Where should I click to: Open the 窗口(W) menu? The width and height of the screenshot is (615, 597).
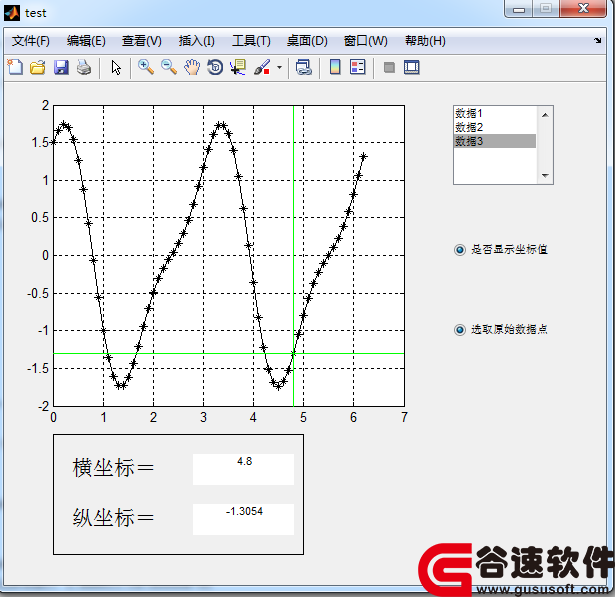(366, 41)
